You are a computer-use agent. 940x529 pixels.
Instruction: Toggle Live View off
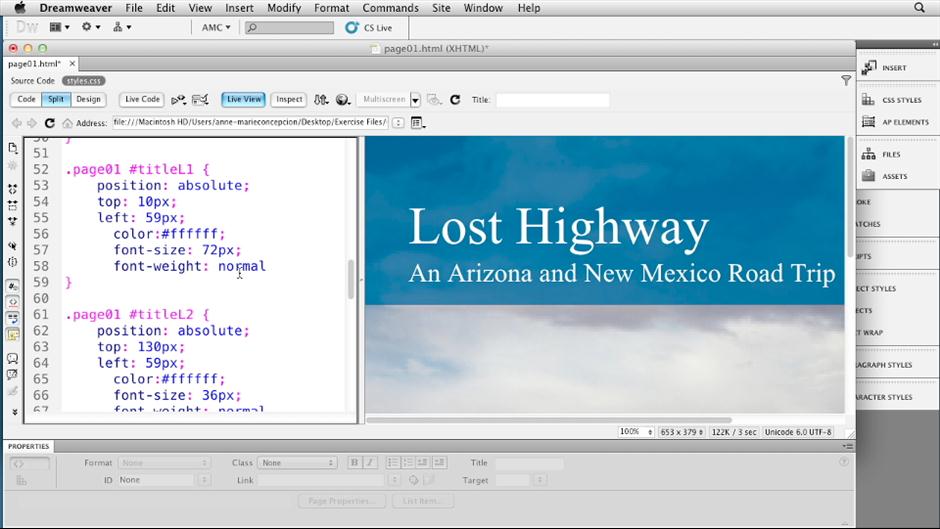243,100
